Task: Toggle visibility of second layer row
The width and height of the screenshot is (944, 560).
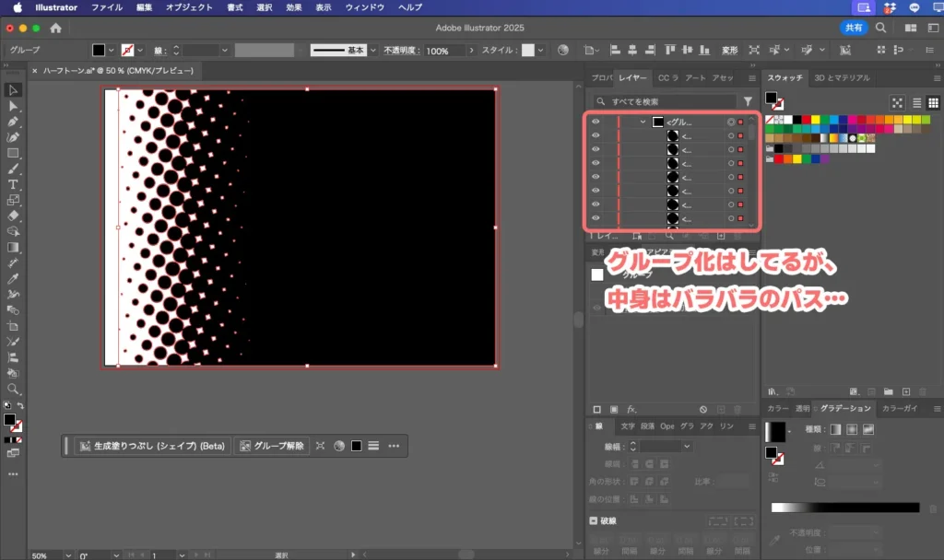Action: point(596,135)
